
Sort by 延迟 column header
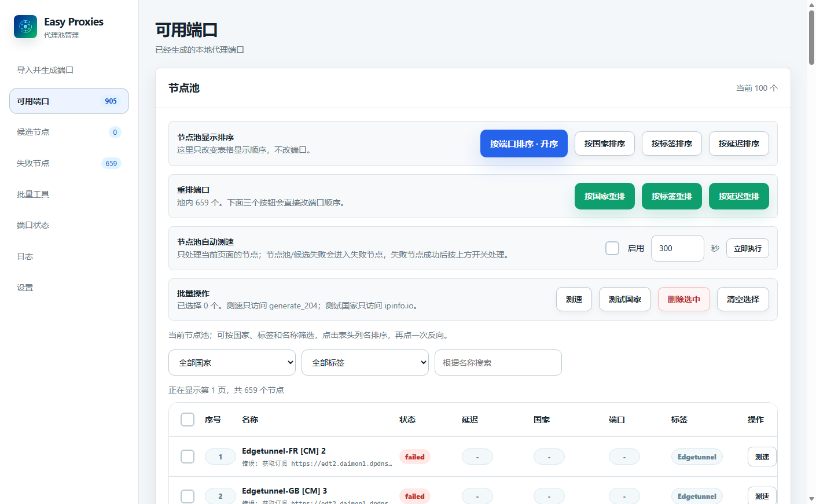pyautogui.click(x=470, y=420)
